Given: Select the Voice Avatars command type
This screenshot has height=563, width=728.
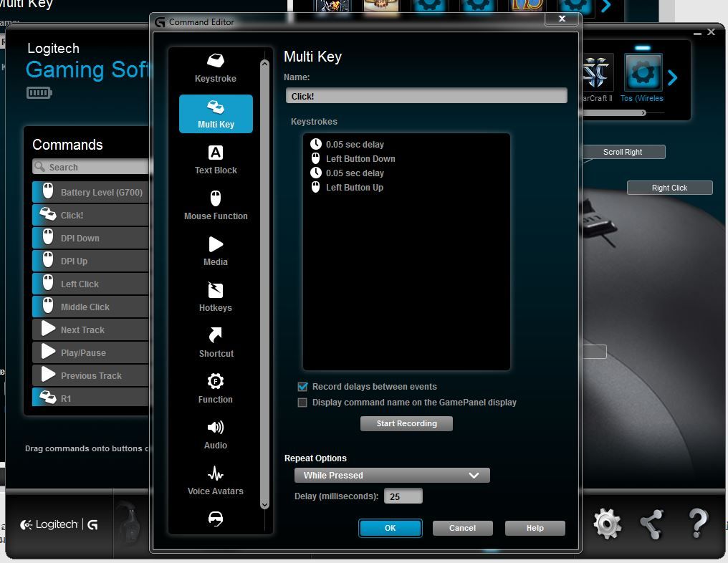Looking at the screenshot, I should tap(216, 481).
